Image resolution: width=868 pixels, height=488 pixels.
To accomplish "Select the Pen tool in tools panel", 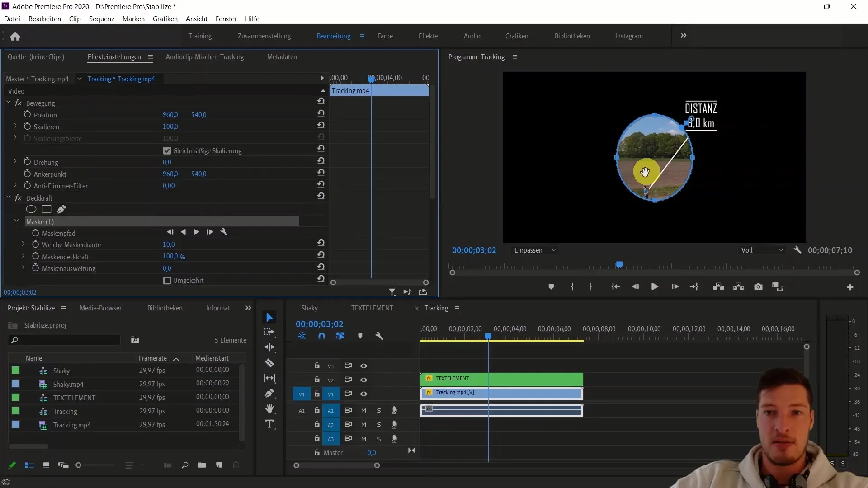I will click(269, 394).
